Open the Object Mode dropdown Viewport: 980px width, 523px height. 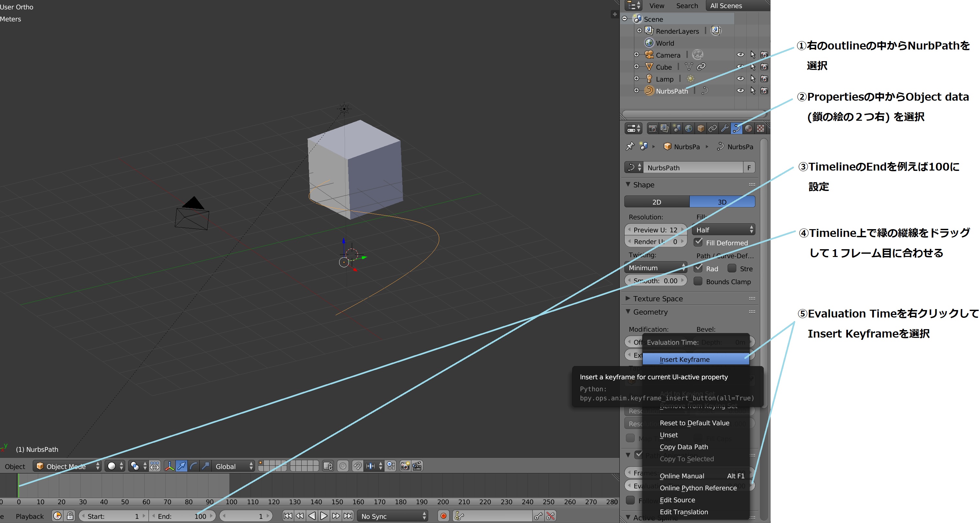pyautogui.click(x=67, y=466)
